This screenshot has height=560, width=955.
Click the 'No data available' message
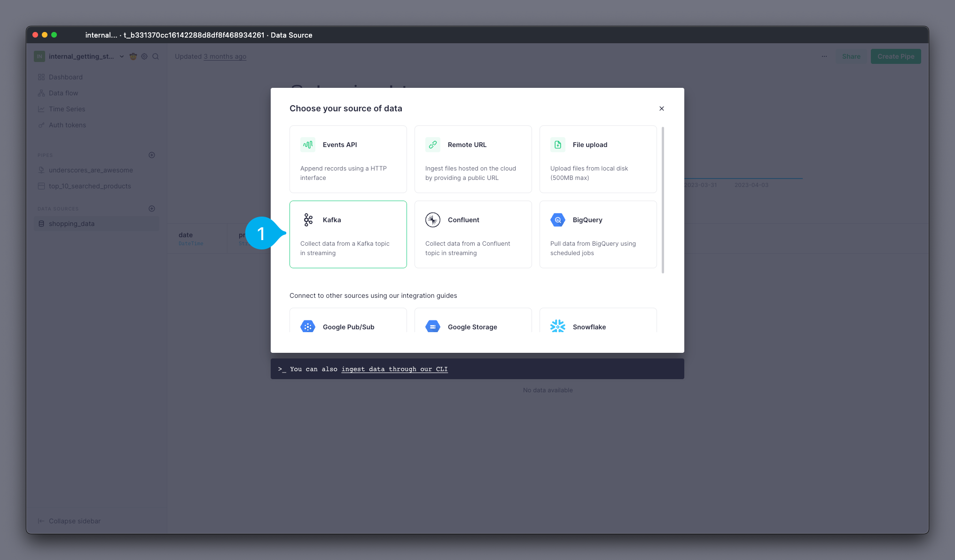[548, 390]
